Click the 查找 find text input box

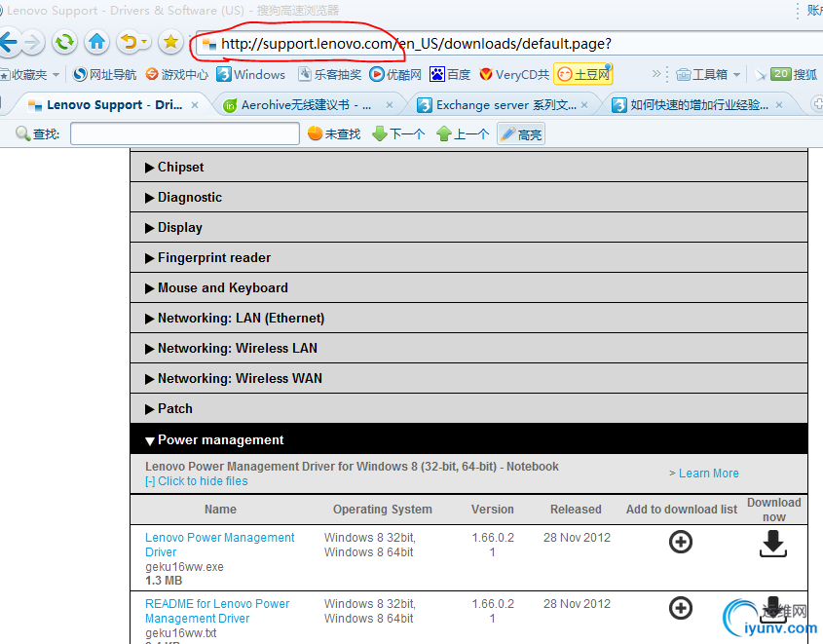click(x=185, y=133)
